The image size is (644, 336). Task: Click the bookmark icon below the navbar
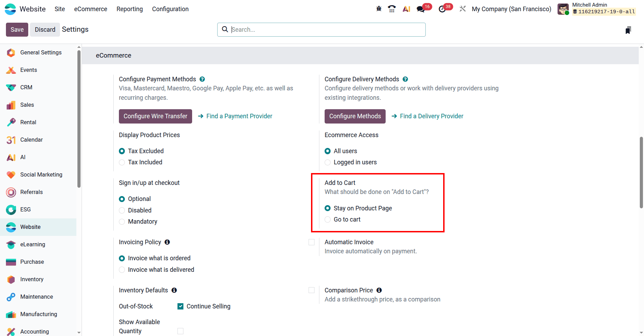pos(628,30)
